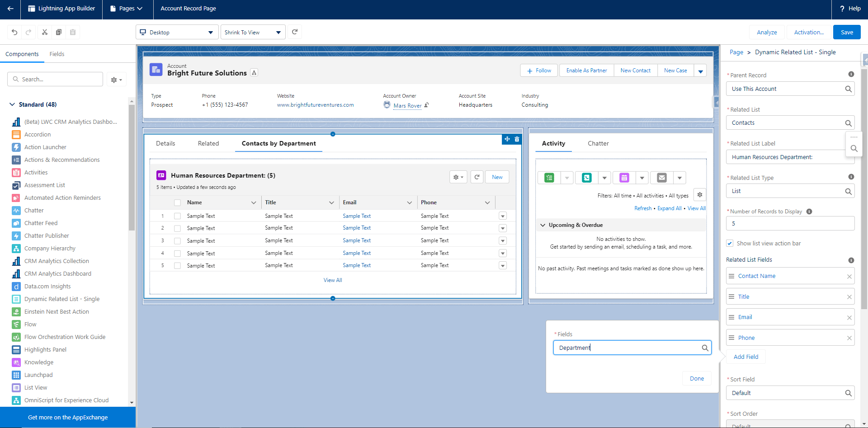868x428 pixels.
Task: Remove Title field from list
Action: (849, 297)
